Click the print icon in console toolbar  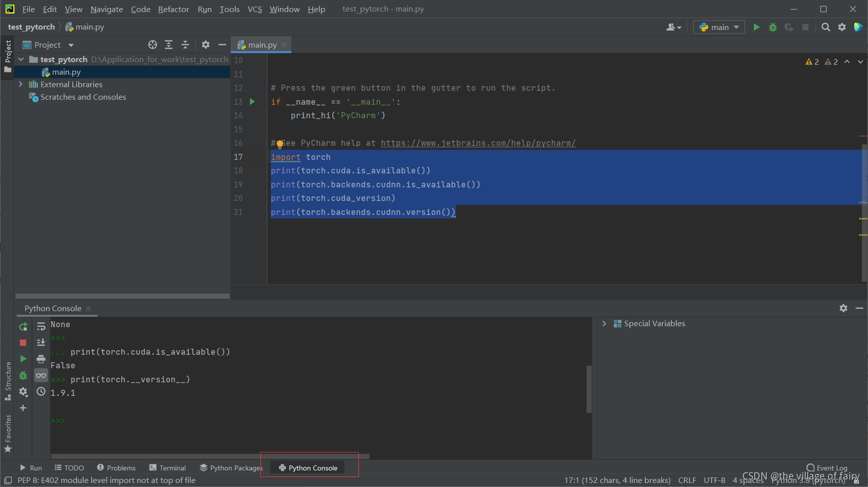[x=41, y=359]
